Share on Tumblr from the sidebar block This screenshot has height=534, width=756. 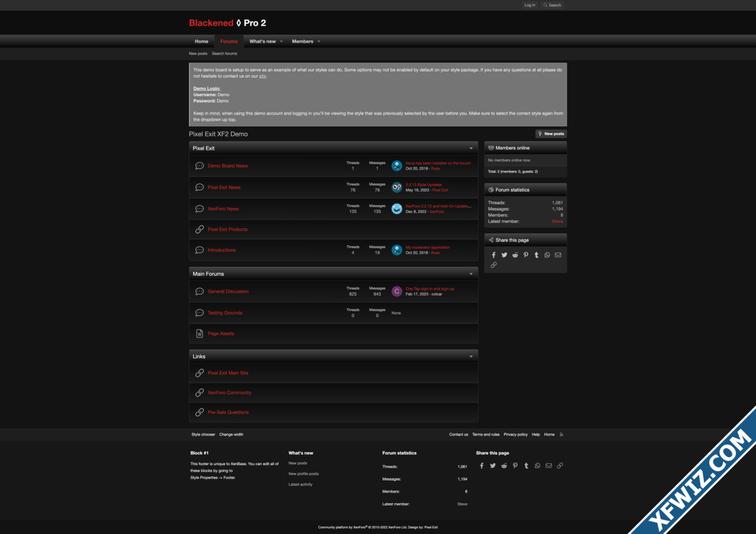coord(537,255)
